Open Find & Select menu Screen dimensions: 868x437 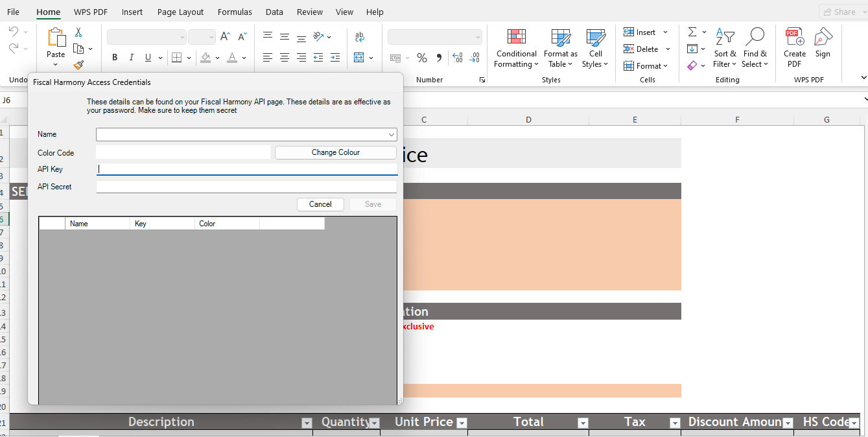coord(755,48)
